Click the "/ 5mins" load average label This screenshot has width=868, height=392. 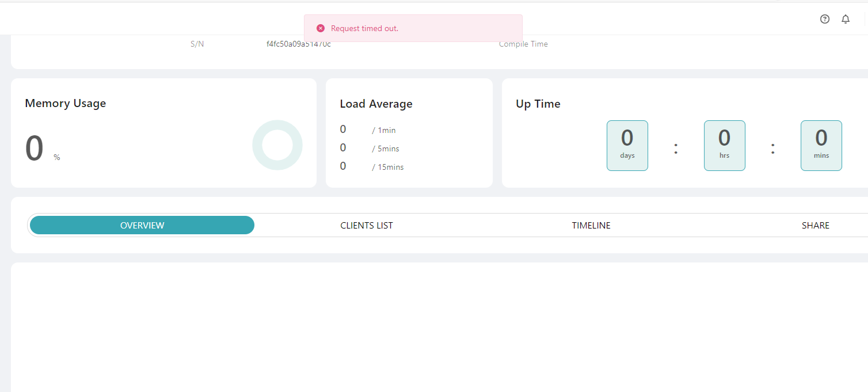pos(386,149)
